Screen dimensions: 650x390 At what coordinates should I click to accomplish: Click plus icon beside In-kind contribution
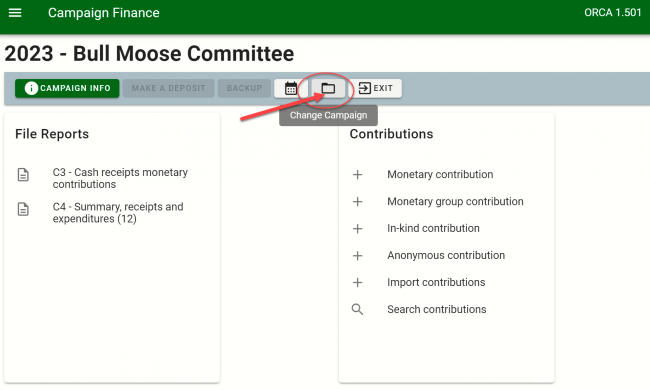(357, 228)
